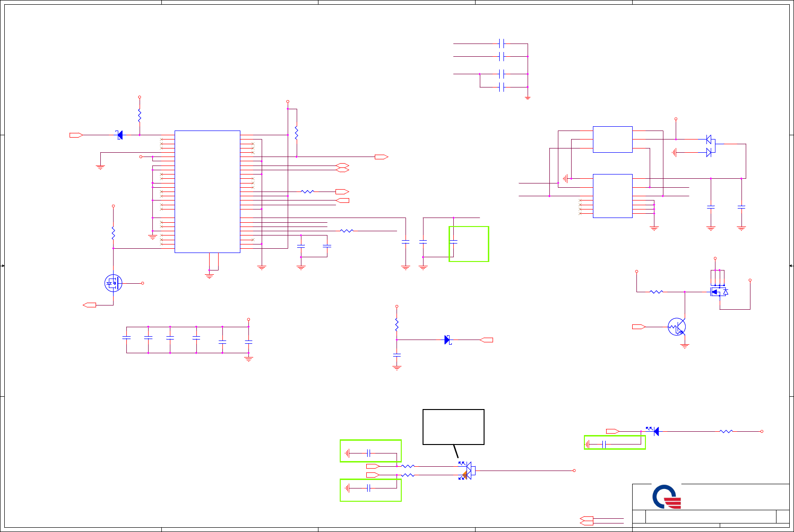Image resolution: width=794 pixels, height=532 pixels.
Task: Click the black-outlined callout note box
Action: 453,427
